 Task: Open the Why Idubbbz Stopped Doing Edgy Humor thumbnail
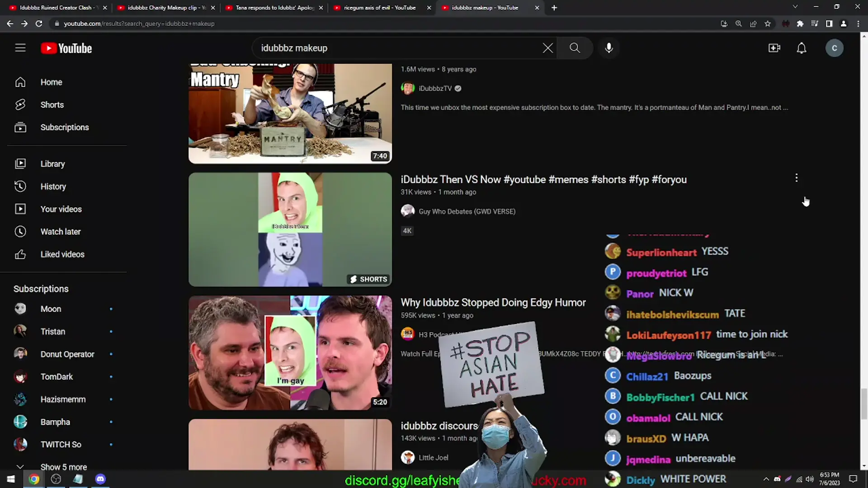coord(290,352)
